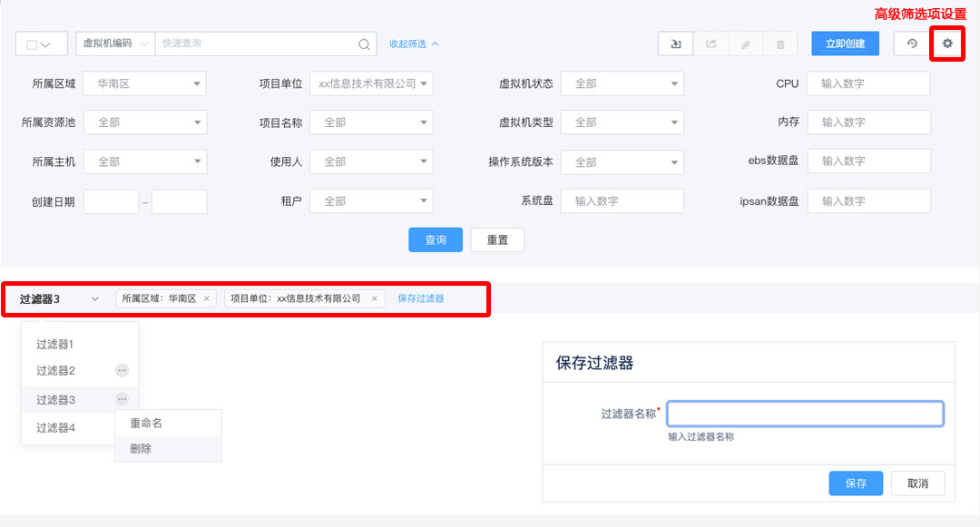Image resolution: width=980 pixels, height=527 pixels.
Task: Open advanced filter settings gear icon
Action: [947, 44]
